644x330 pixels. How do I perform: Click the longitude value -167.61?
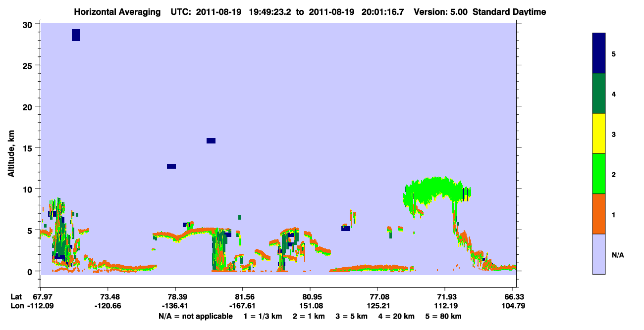click(243, 306)
